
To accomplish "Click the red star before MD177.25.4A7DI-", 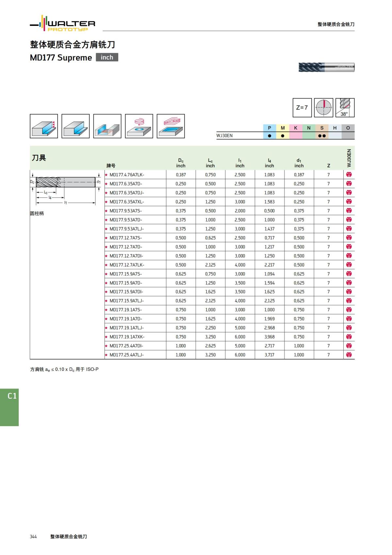I will 106,346.
